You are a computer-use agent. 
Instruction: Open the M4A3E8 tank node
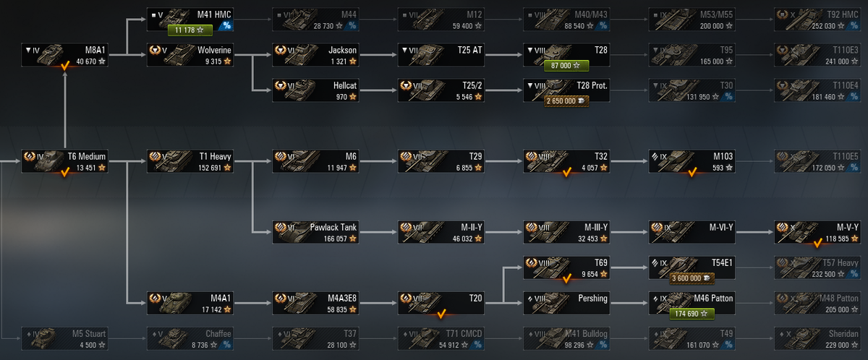tap(316, 303)
